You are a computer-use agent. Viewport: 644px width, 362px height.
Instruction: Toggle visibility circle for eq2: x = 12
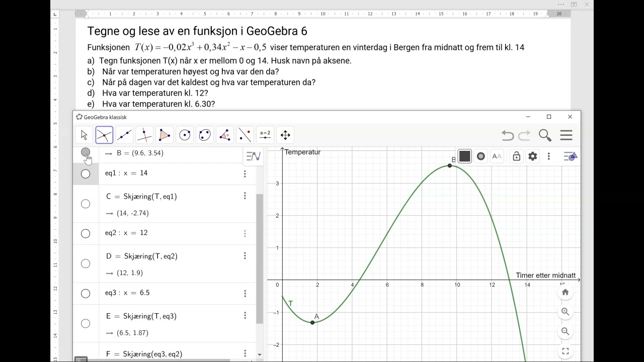tap(86, 234)
